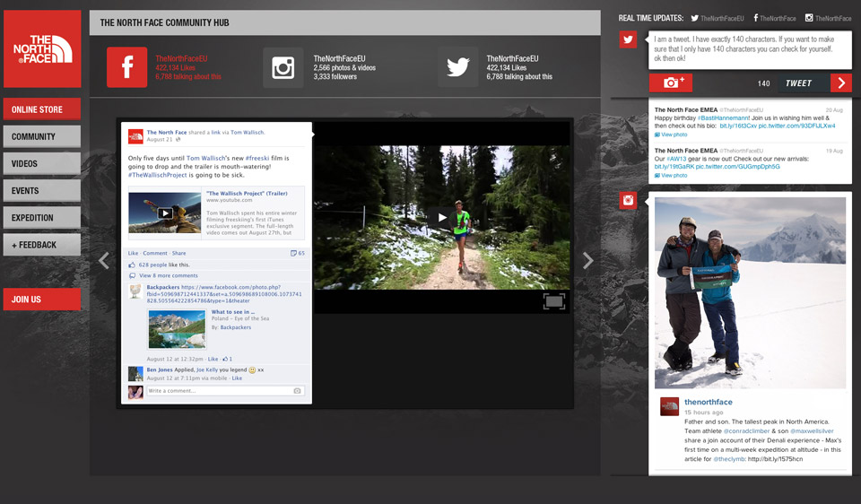This screenshot has height=504, width=861.
Task: Add photo with red camera plus button
Action: (x=671, y=83)
